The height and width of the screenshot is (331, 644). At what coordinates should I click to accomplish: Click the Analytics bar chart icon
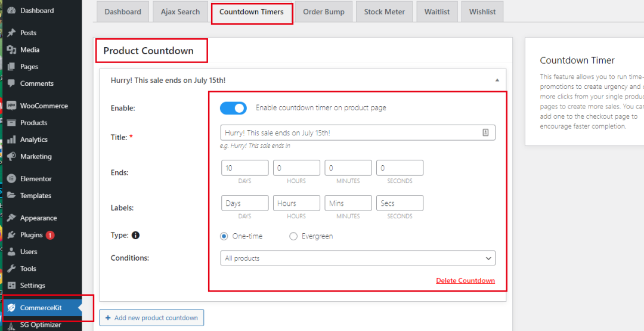coord(11,140)
